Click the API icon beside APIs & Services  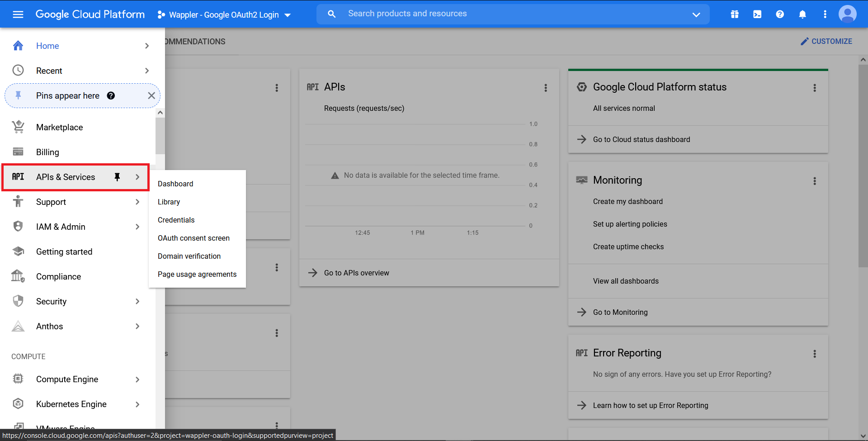coord(18,177)
